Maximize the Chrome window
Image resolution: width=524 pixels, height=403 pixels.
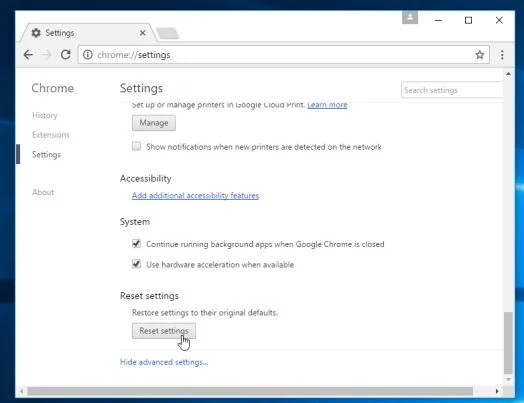pos(469,20)
